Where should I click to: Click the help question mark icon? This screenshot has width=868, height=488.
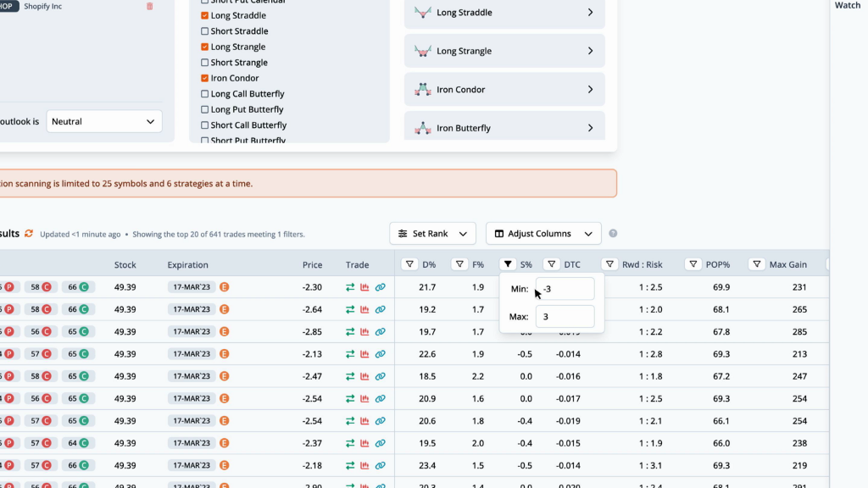(x=613, y=234)
